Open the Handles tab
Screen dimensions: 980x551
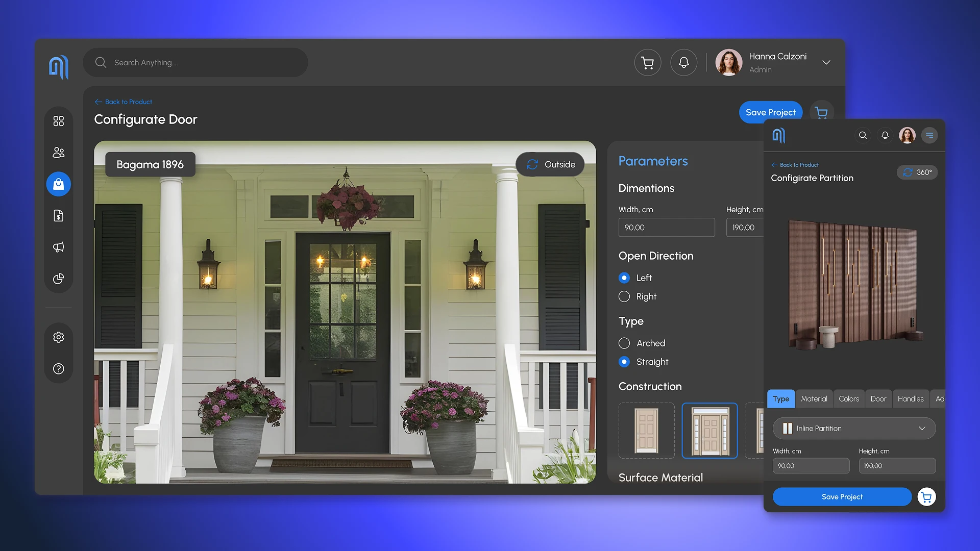911,398
